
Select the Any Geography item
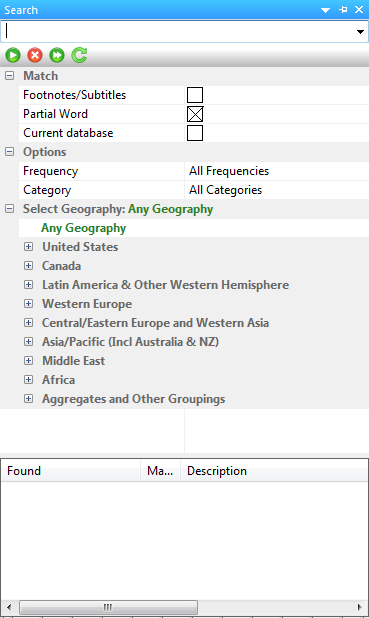(x=84, y=228)
